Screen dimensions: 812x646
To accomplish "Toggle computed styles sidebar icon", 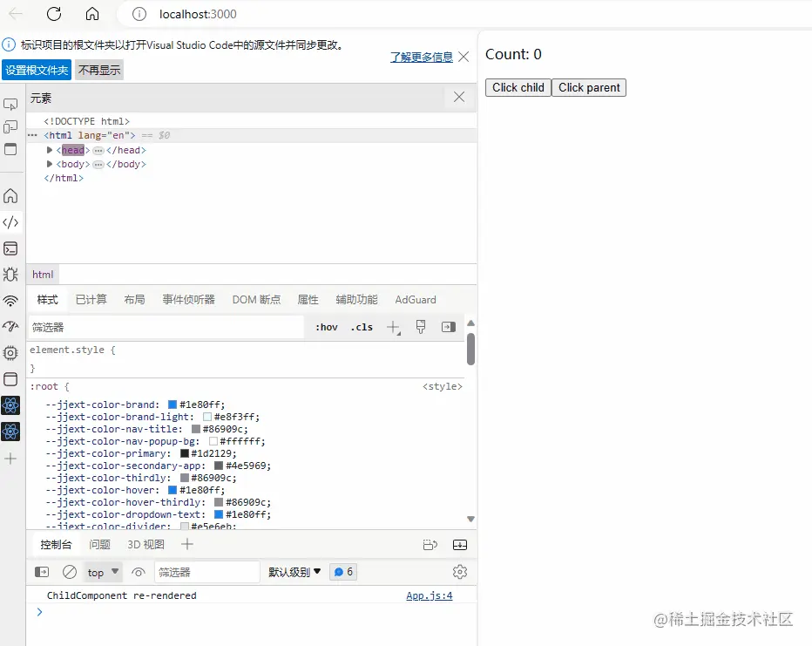I will (x=449, y=327).
